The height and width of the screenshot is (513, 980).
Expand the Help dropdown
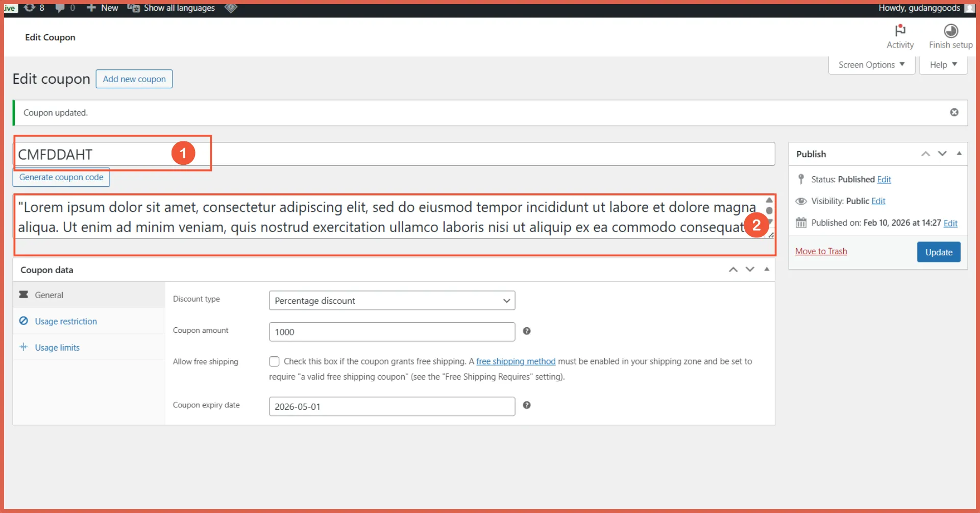(x=943, y=65)
